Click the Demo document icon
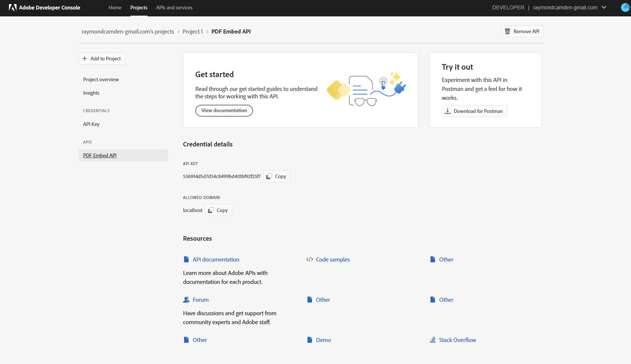 point(310,340)
